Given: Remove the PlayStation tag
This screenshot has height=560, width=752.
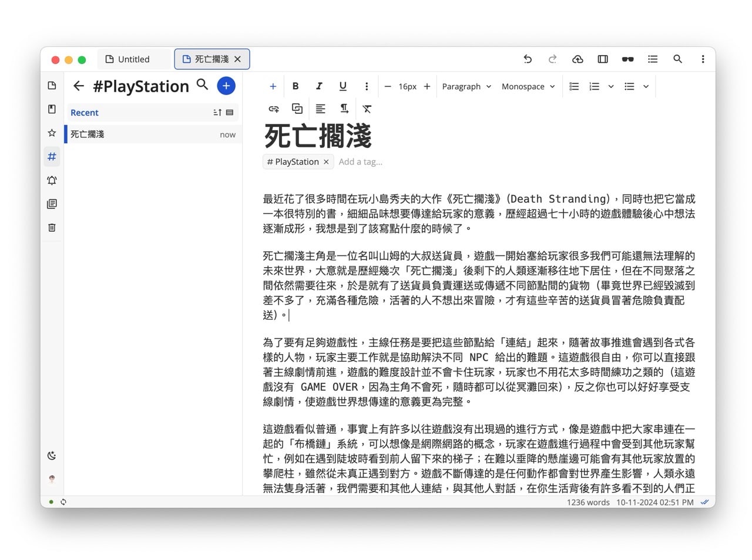Looking at the screenshot, I should coord(326,162).
